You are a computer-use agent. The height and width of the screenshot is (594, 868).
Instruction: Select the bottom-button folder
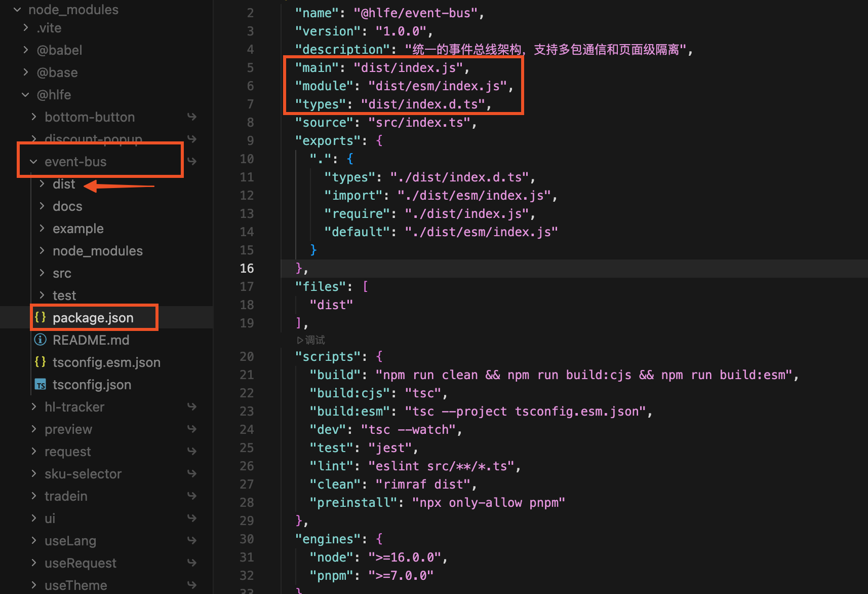[90, 117]
